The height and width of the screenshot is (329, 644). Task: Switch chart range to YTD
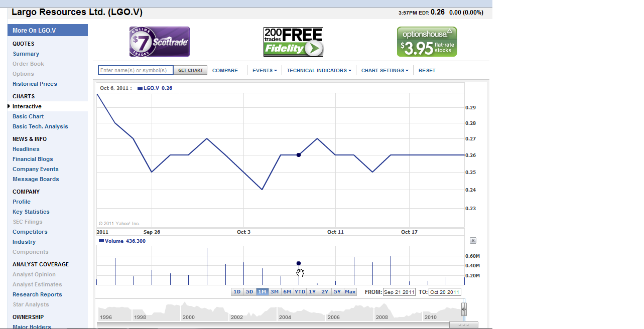tap(300, 292)
